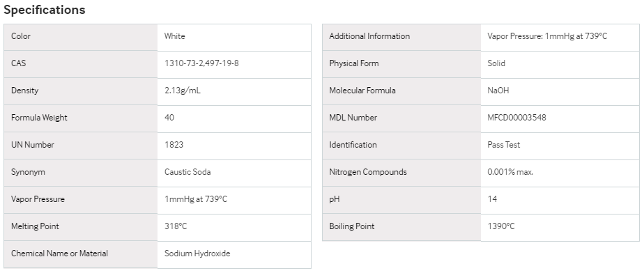644x273 pixels.
Task: Click the Melting Point value 318°C
Action: 176,226
